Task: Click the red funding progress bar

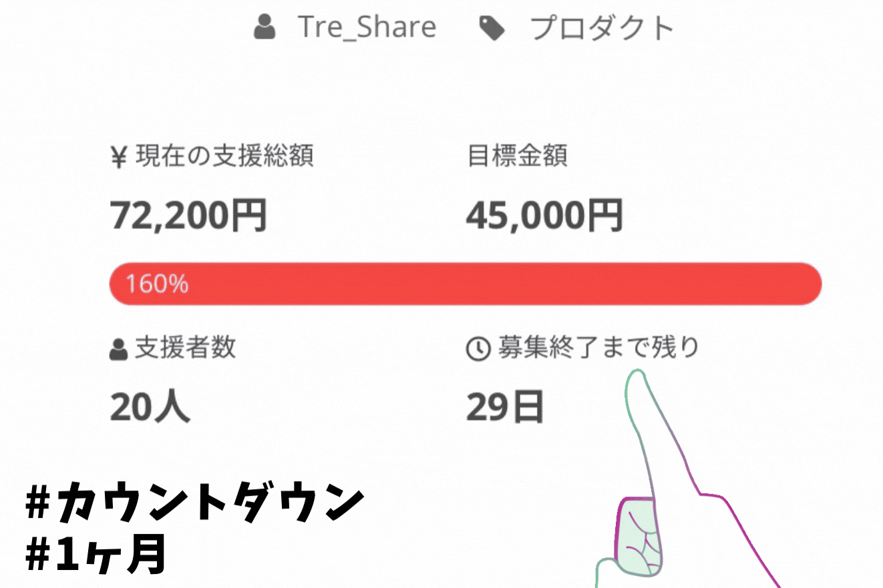Action: coord(465,284)
